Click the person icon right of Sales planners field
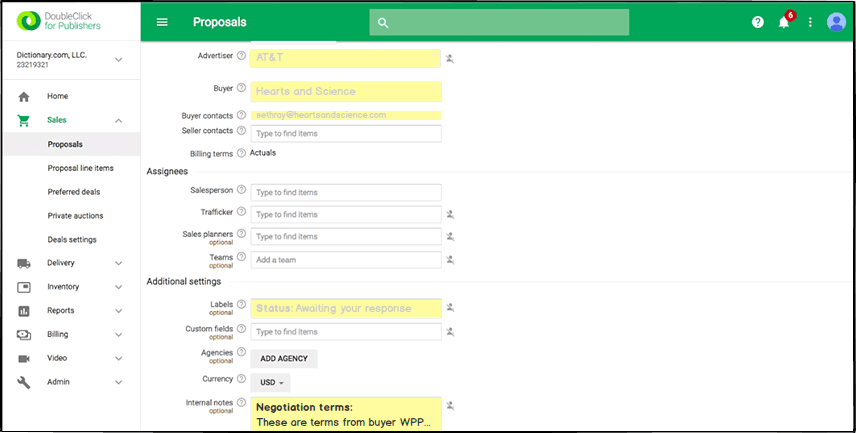 coord(450,236)
